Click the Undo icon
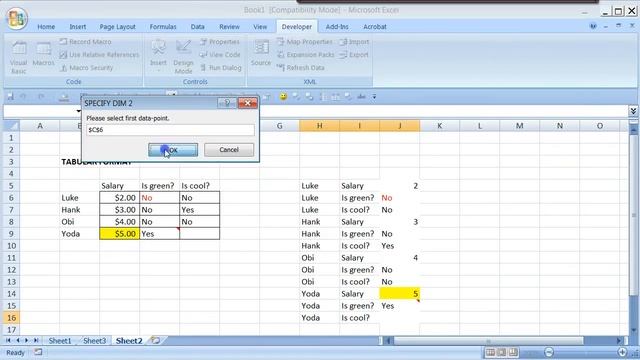The height and width of the screenshot is (360, 640). click(23, 97)
